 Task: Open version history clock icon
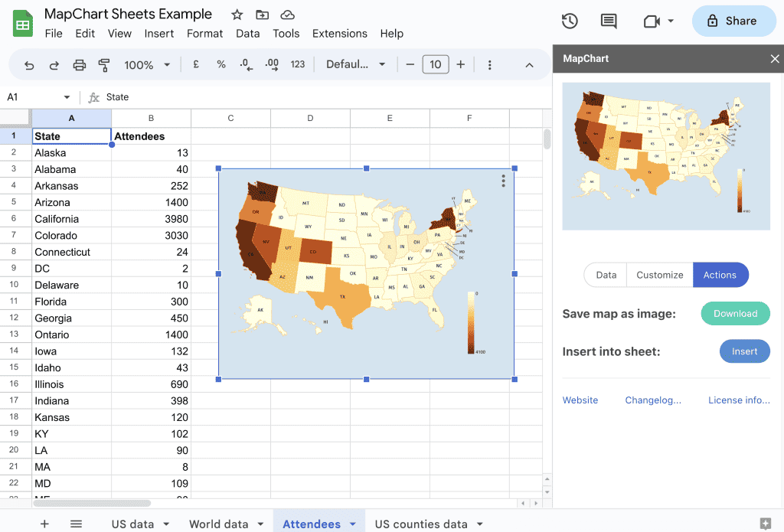pyautogui.click(x=570, y=21)
